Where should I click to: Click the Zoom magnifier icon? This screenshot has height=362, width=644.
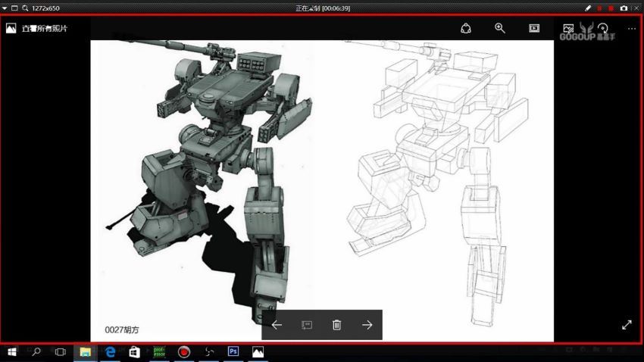(x=500, y=28)
